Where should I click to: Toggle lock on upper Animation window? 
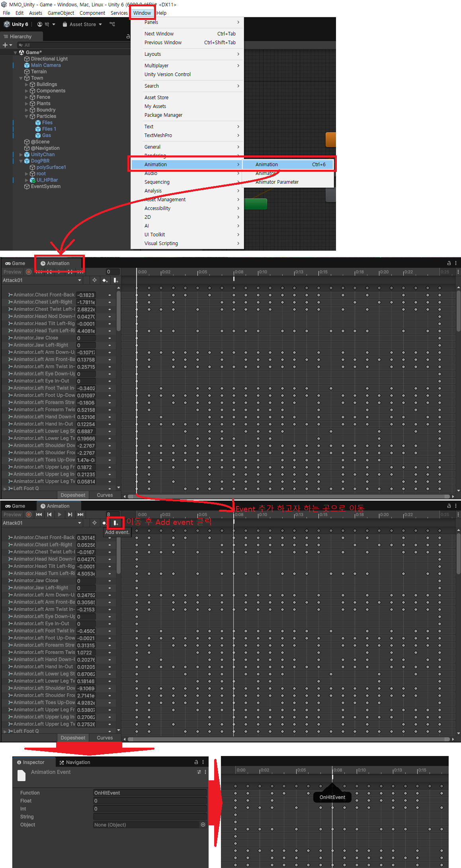(449, 263)
